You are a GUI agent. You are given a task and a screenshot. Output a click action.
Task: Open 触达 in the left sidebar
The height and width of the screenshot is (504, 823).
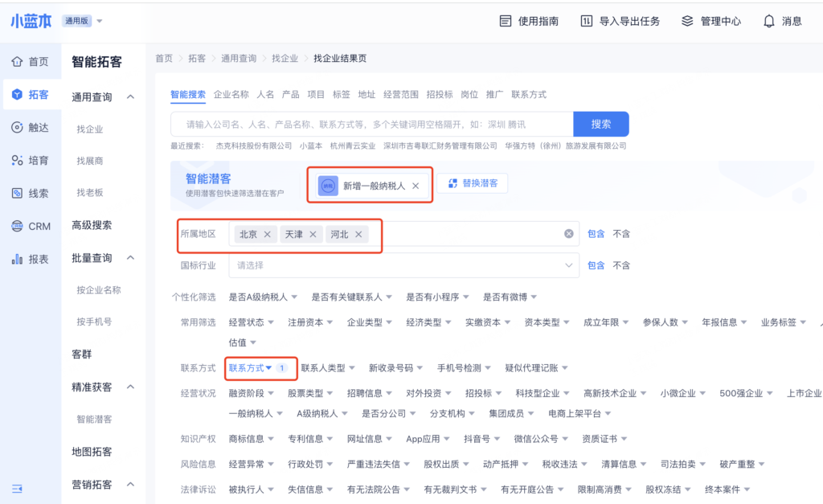[30, 128]
